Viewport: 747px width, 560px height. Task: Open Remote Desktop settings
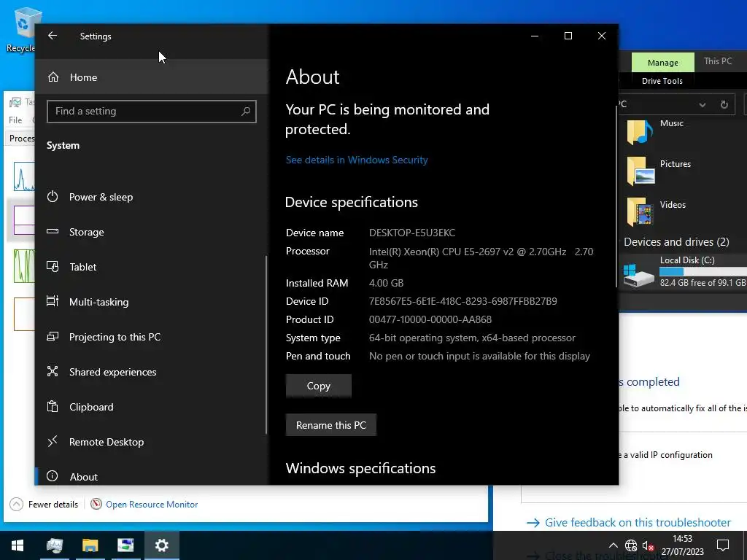coord(152,442)
